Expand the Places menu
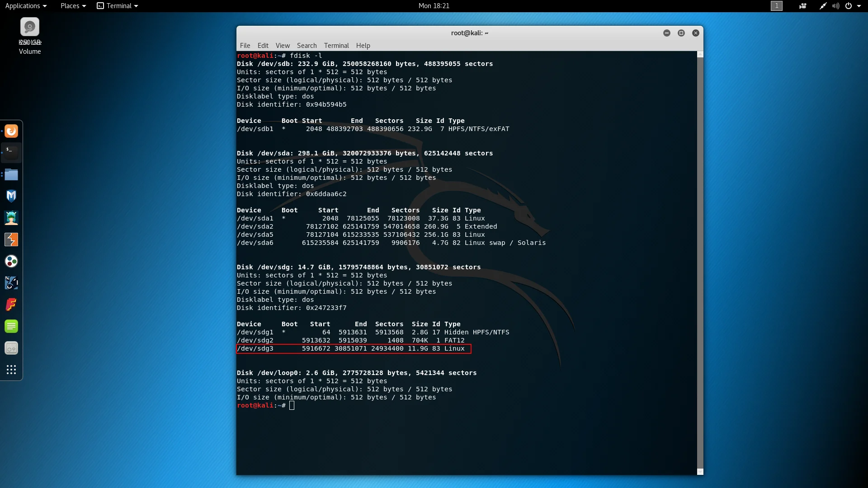 (x=73, y=6)
